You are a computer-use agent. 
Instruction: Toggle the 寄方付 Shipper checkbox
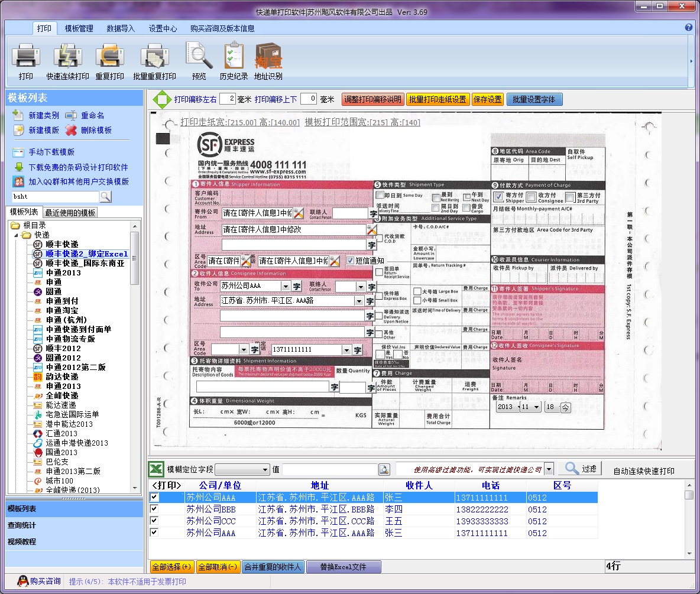[498, 197]
